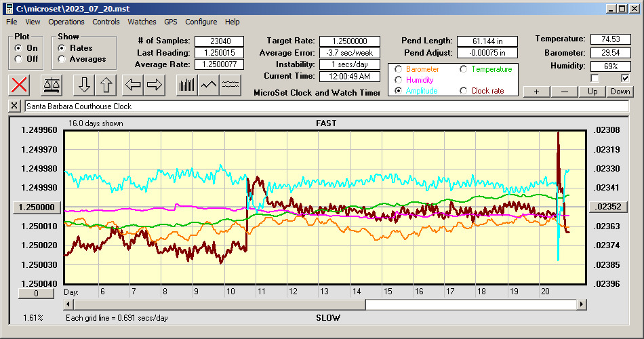Image resolution: width=644 pixels, height=339 pixels.
Task: Open the Operations menu
Action: pos(66,22)
